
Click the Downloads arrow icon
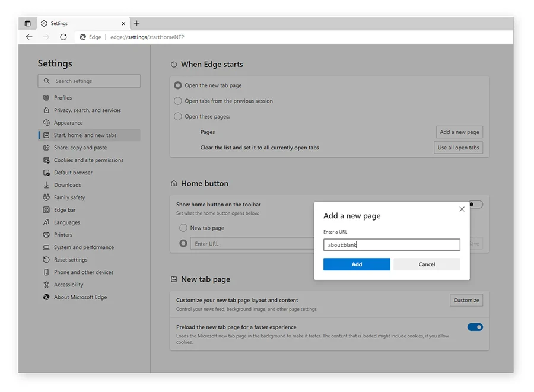(46, 185)
